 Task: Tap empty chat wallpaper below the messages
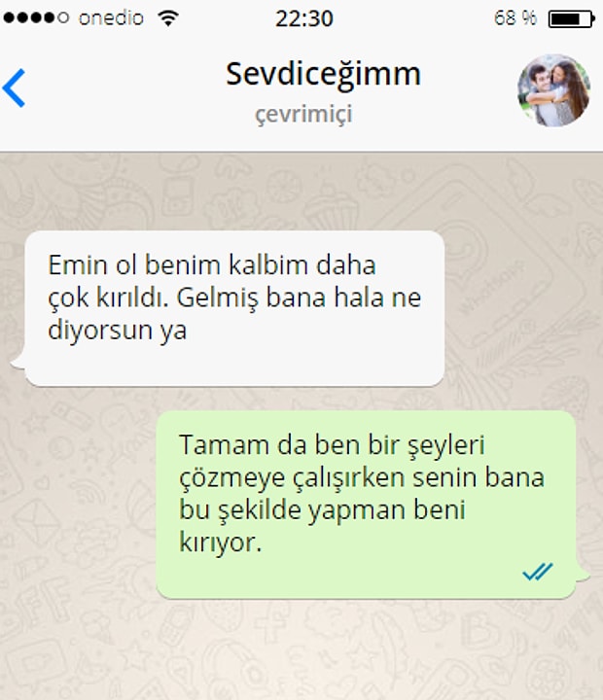tap(301, 651)
